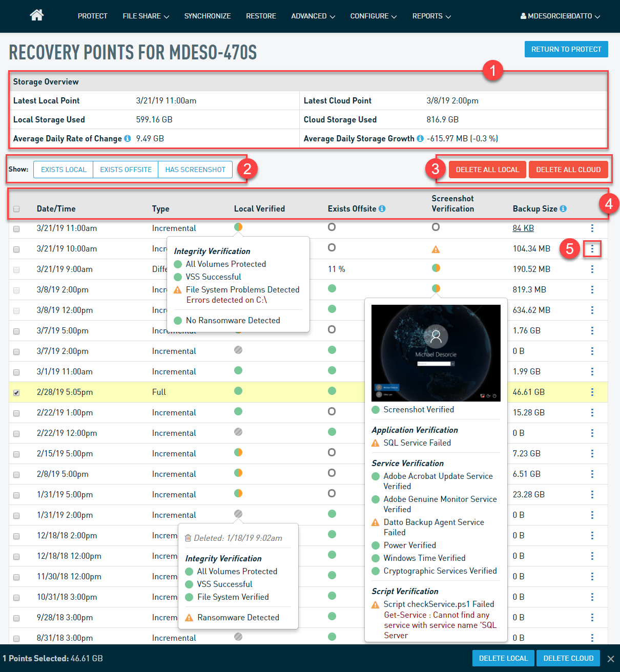Open the kebab menu for the 3/21/19 11:00am point
620x672 pixels.
592,228
